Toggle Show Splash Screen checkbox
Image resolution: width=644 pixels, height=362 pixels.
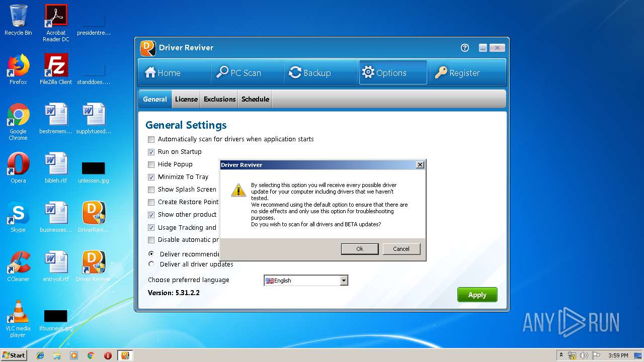151,190
